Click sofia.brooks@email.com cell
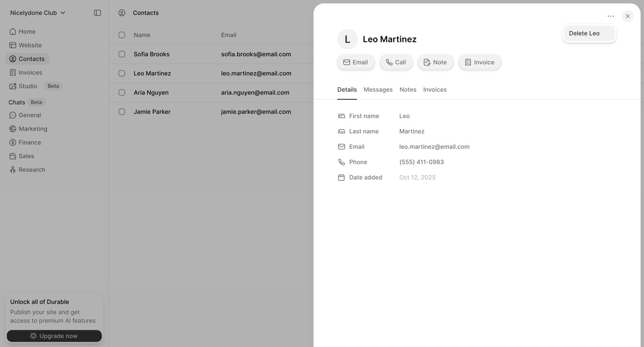Viewport: 644px width, 347px height. coord(256,54)
